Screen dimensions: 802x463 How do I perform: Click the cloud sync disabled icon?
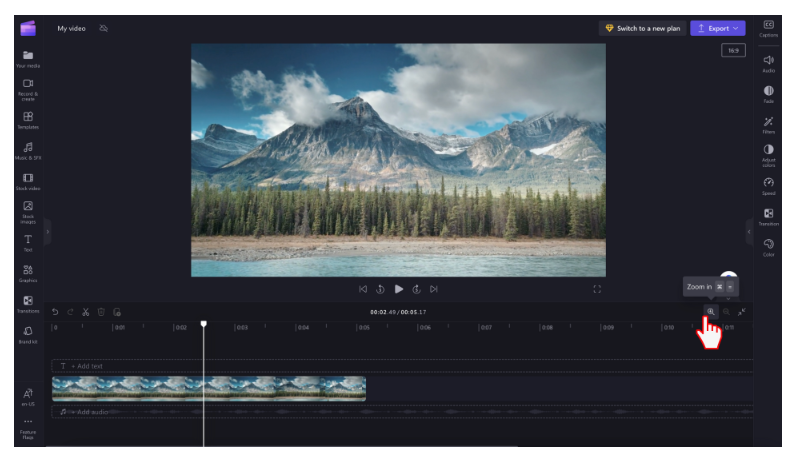[103, 28]
